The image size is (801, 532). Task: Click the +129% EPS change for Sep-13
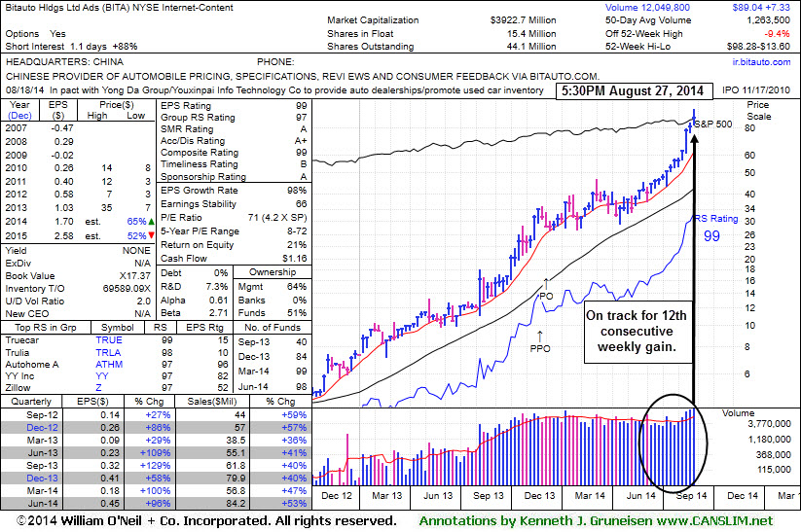point(155,466)
